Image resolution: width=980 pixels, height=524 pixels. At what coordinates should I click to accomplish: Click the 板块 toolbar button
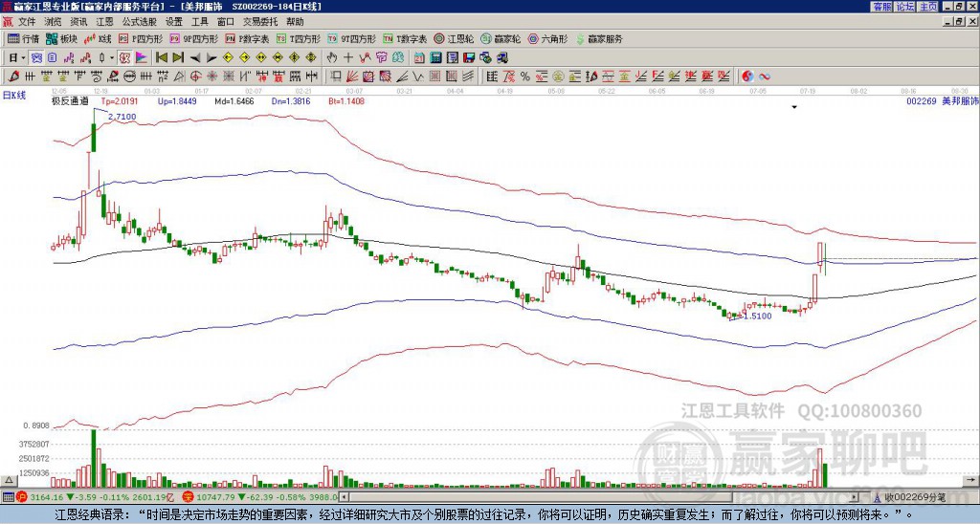(x=61, y=38)
